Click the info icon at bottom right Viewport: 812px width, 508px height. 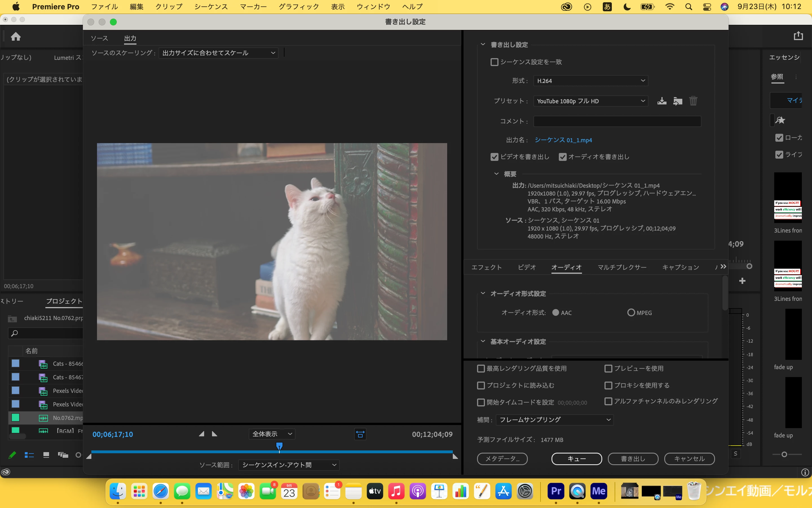point(805,472)
